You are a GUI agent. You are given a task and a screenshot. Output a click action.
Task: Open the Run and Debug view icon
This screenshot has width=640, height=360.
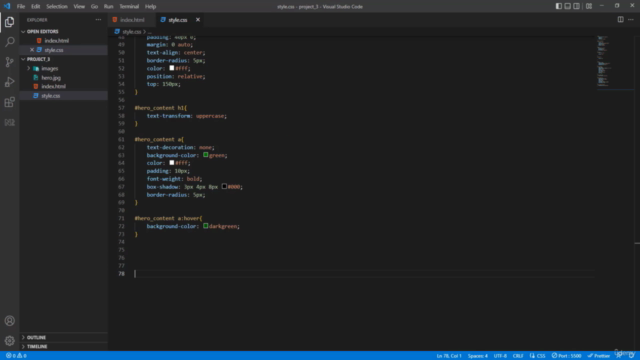(9, 82)
